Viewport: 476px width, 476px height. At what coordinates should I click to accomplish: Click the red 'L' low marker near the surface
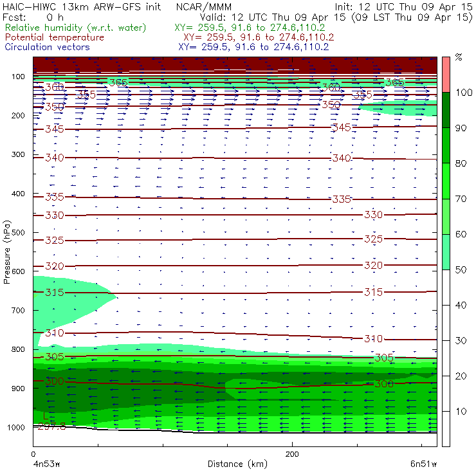tap(46, 416)
